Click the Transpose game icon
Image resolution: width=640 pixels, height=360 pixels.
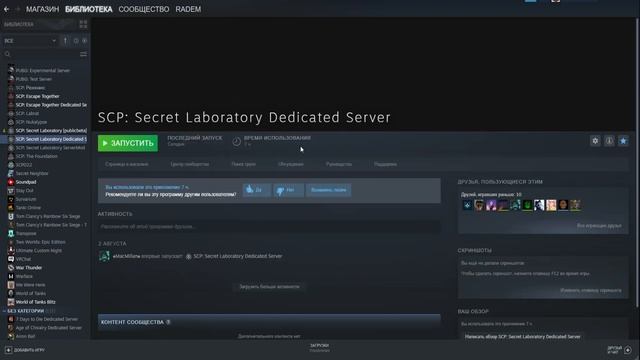click(11, 233)
